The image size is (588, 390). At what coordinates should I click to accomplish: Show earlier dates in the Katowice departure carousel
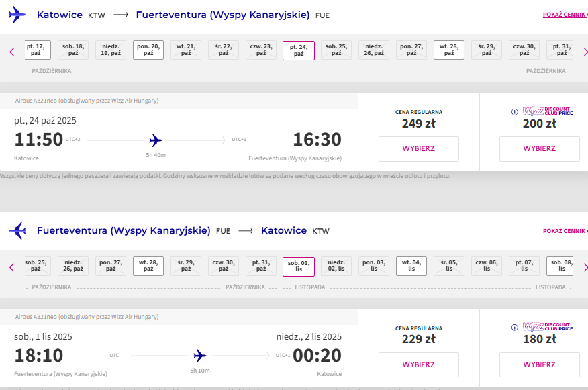pos(11,52)
